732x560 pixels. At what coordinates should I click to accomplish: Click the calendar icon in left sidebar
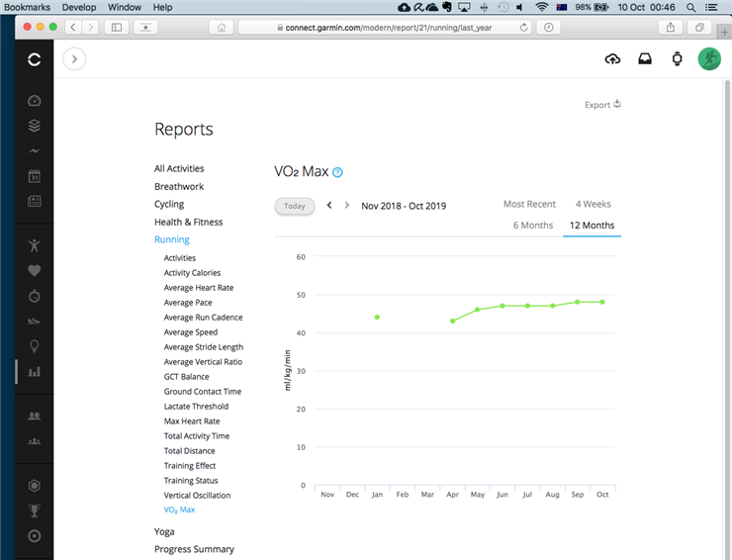(x=35, y=176)
